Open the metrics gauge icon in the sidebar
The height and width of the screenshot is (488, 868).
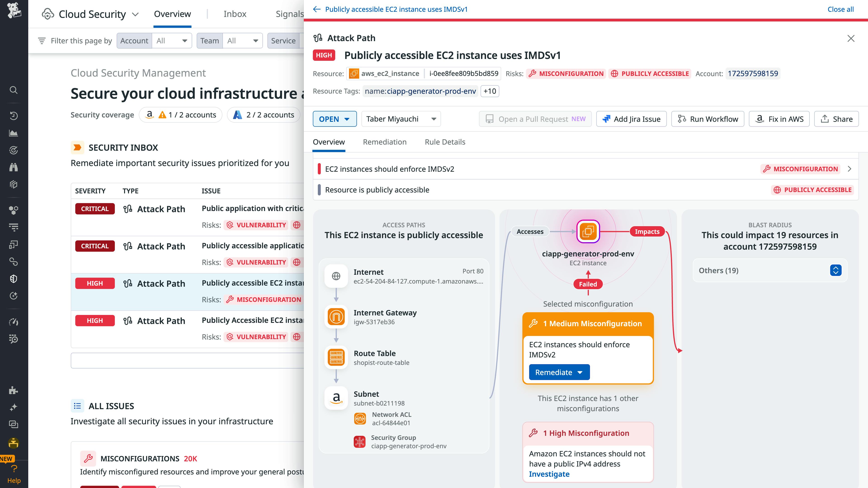pos(14,322)
